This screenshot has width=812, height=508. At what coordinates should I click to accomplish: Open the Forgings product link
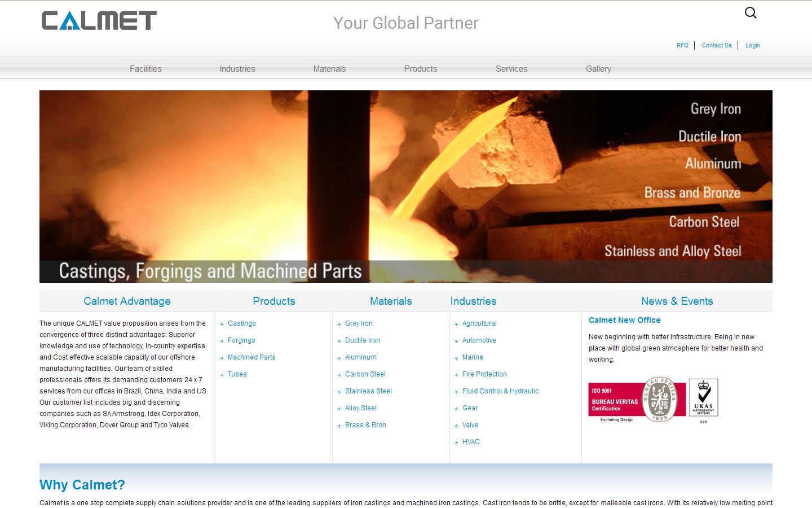click(241, 340)
